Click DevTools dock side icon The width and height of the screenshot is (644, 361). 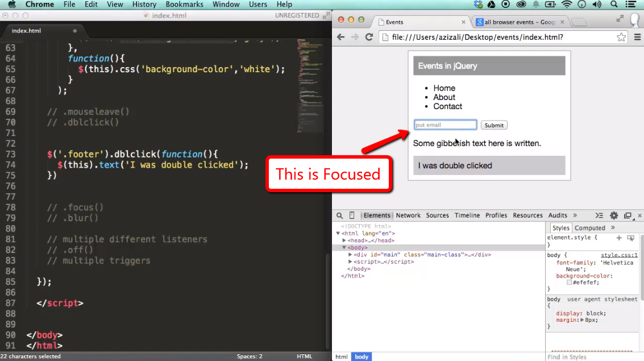(628, 215)
